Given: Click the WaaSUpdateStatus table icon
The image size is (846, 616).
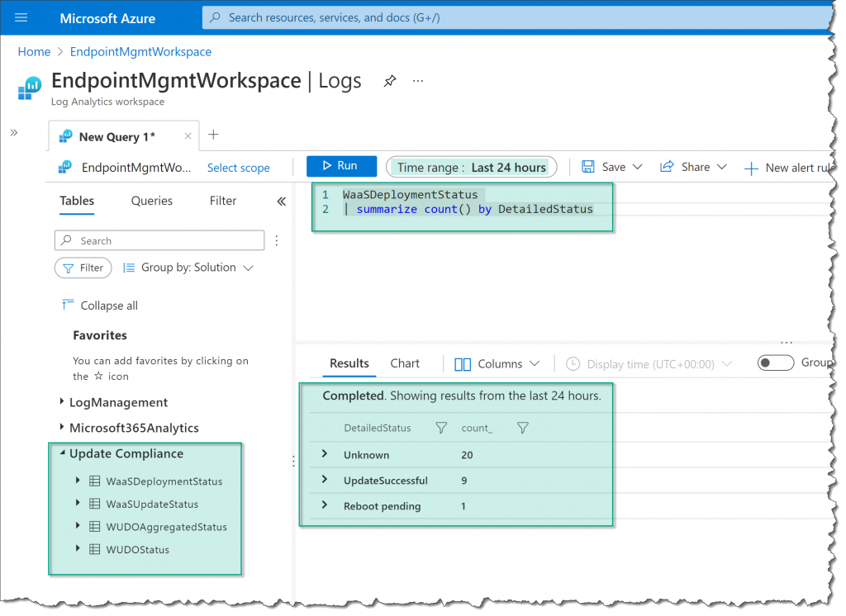Looking at the screenshot, I should coord(94,504).
